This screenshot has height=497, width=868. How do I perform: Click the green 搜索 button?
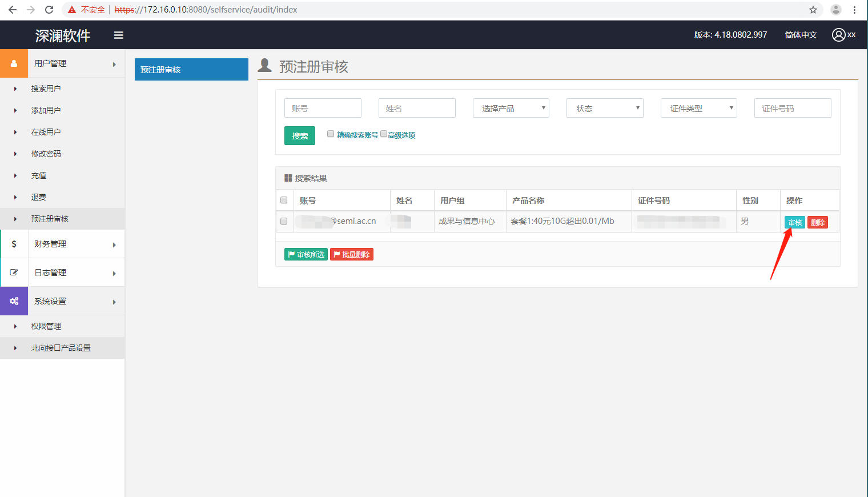tap(299, 136)
